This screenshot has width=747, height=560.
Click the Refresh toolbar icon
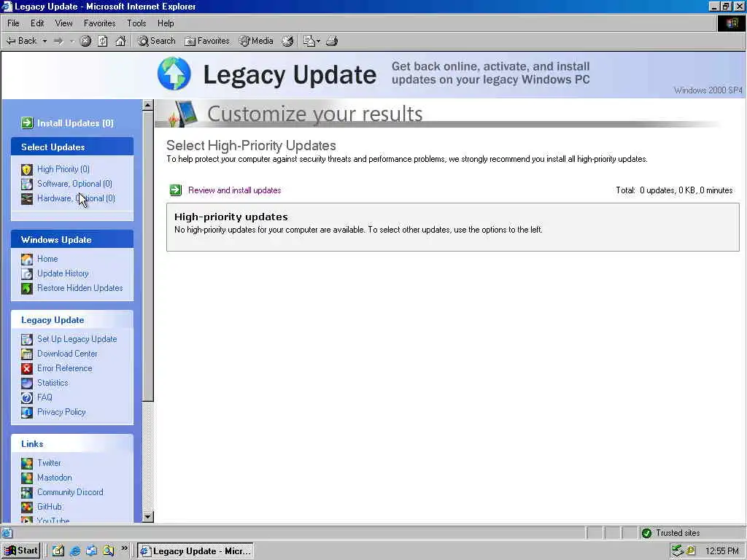coord(102,41)
